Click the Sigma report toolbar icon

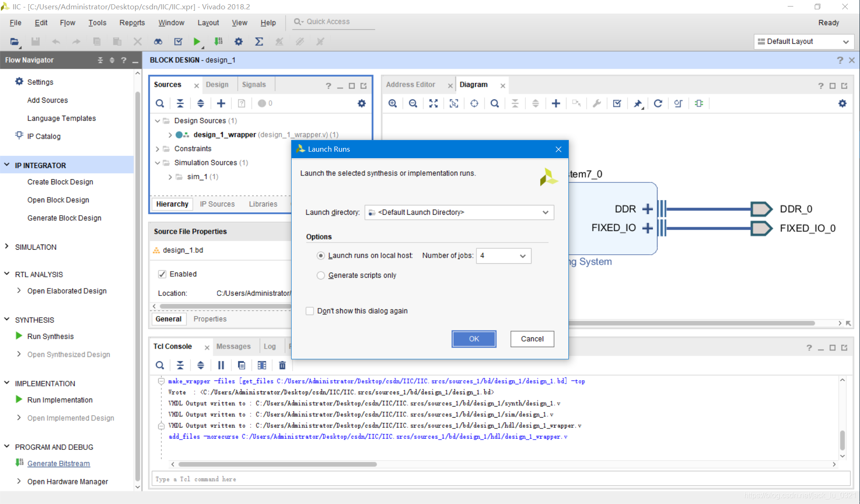click(259, 42)
